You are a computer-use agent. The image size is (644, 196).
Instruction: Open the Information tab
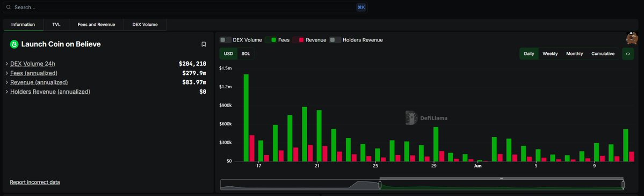[23, 25]
